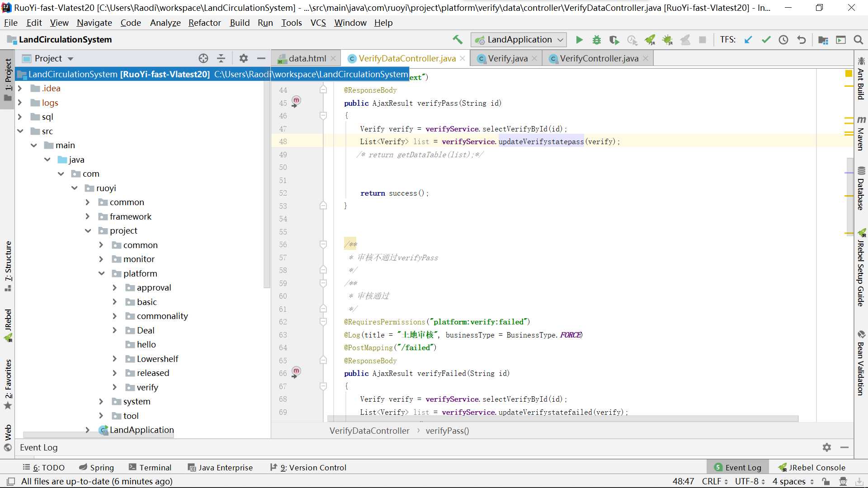Click gutter method icon on line 45
868x488 pixels.
click(x=296, y=102)
